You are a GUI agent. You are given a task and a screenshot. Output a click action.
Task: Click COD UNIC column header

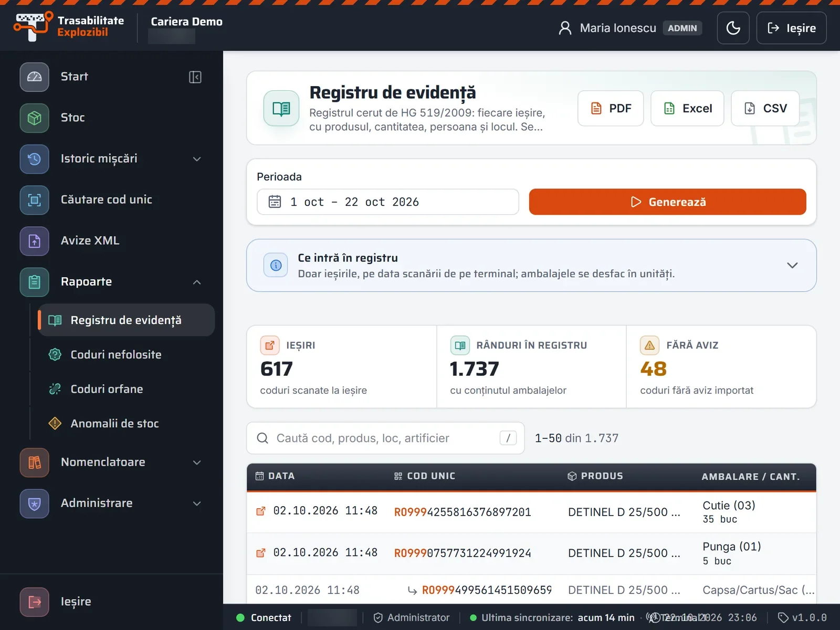(x=425, y=476)
